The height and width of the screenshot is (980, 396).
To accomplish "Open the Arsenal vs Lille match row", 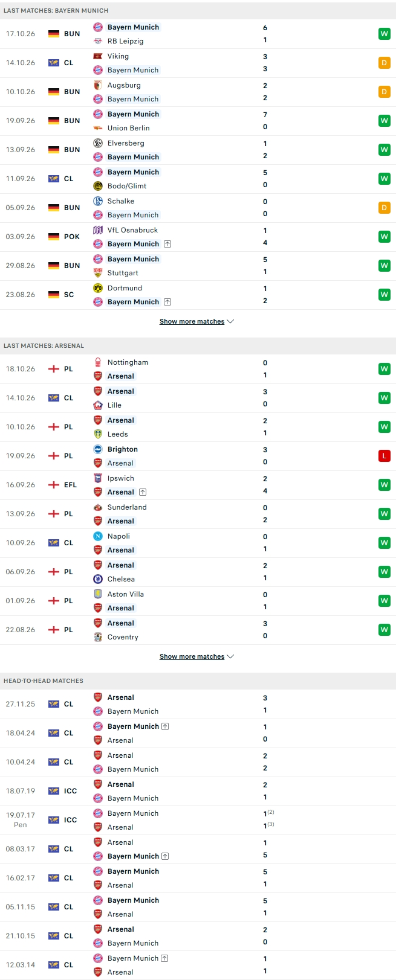I will click(x=198, y=398).
